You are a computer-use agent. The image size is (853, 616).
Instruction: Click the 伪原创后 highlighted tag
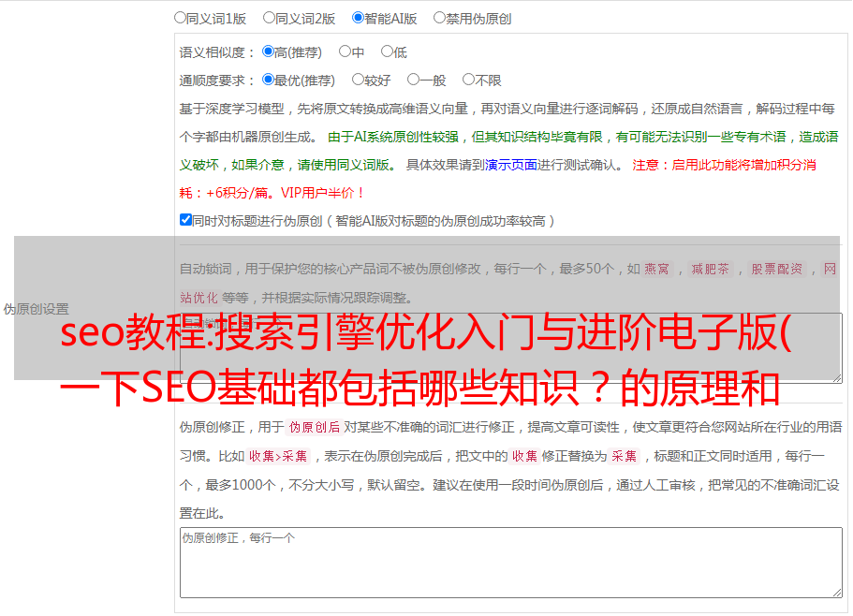pos(315,427)
